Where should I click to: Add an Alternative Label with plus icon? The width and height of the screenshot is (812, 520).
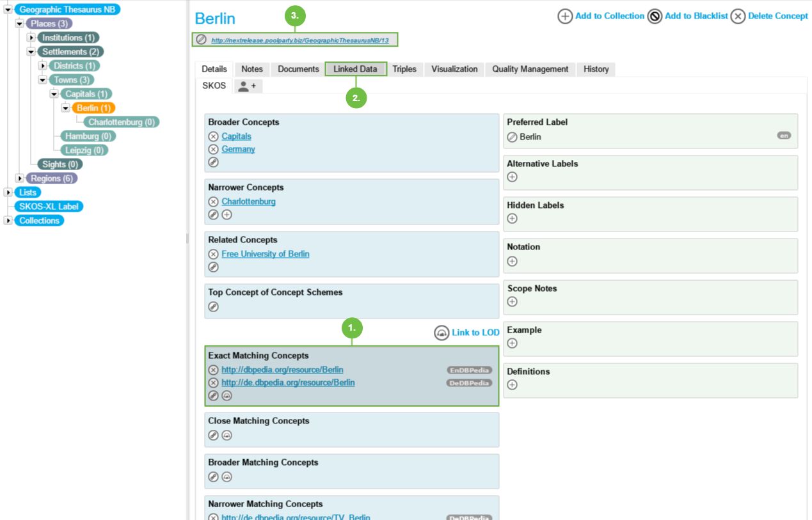512,177
